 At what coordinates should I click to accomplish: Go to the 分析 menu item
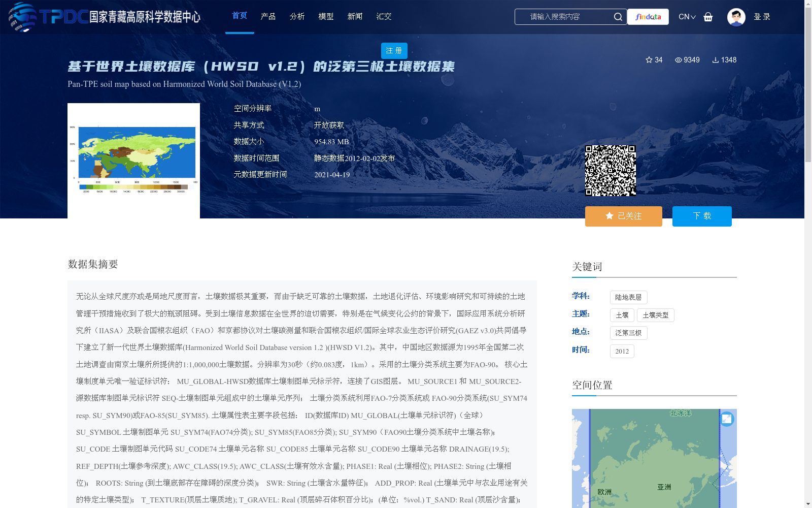pos(297,16)
